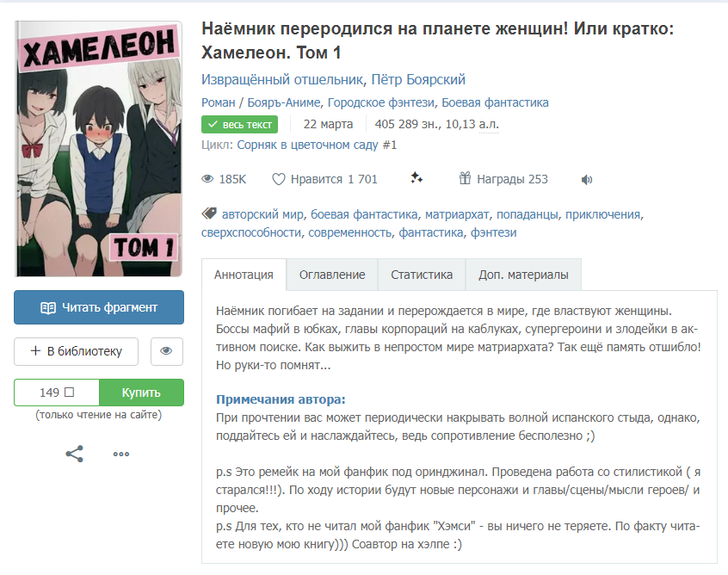Toggle the eye follow button beside В библиотеку
The image size is (728, 575).
pos(167,351)
